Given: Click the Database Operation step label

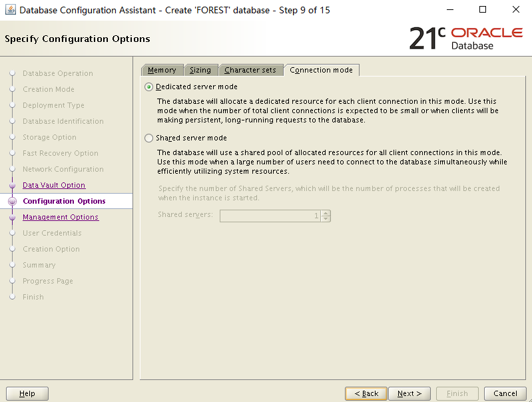Looking at the screenshot, I should pos(58,73).
